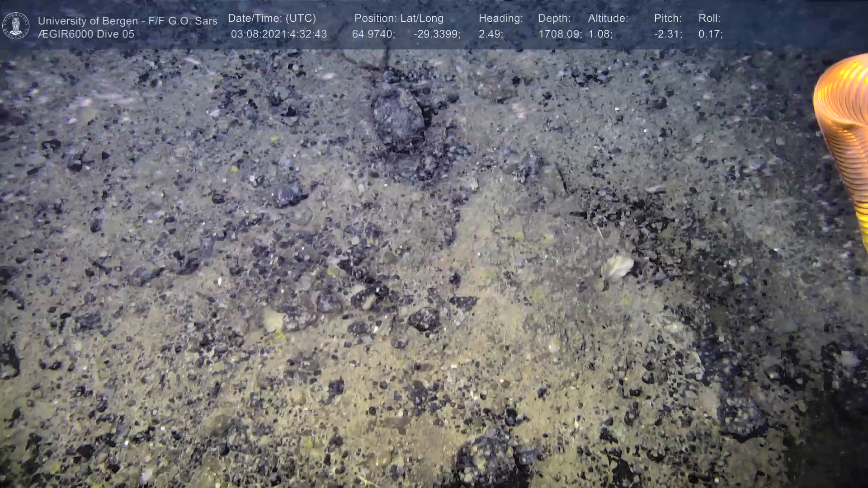Select the "ÆGIR6000 Dive 05" label
This screenshot has width=868, height=488.
click(86, 34)
